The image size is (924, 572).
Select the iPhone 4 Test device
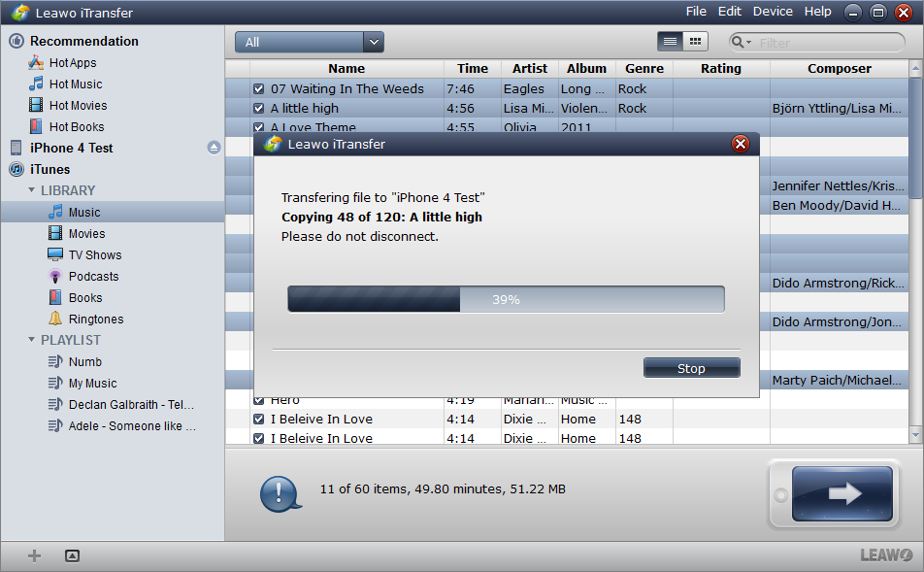tap(71, 148)
